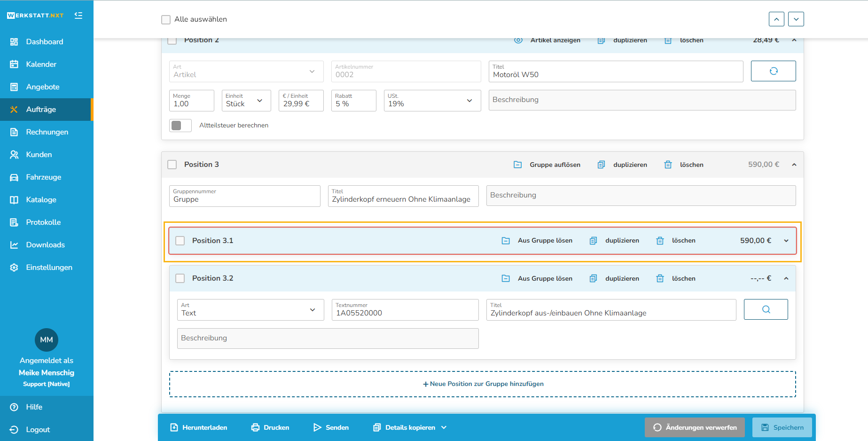
Task: Click the Hilfe question mark icon
Action: [14, 407]
